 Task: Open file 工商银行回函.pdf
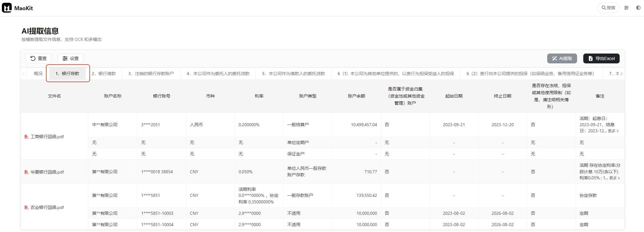(47, 137)
